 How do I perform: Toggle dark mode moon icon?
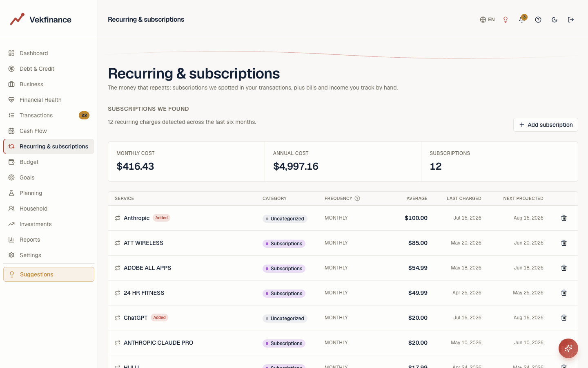point(555,20)
